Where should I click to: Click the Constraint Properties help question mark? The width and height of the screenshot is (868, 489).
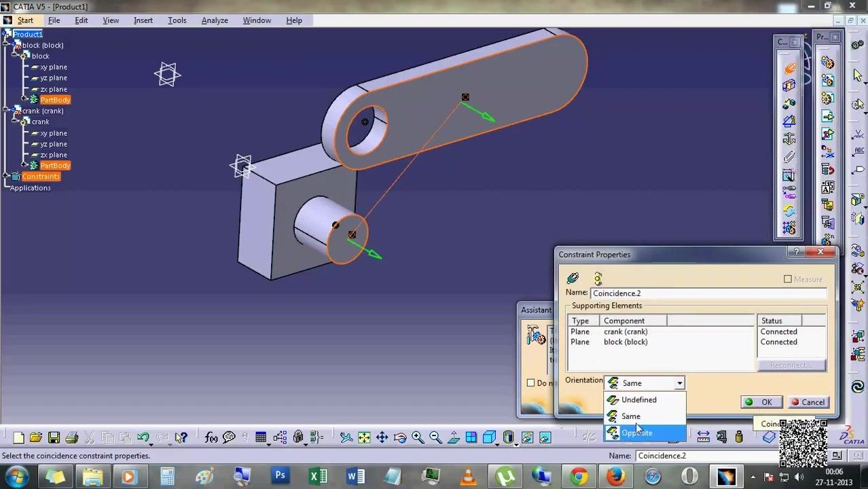pos(797,253)
